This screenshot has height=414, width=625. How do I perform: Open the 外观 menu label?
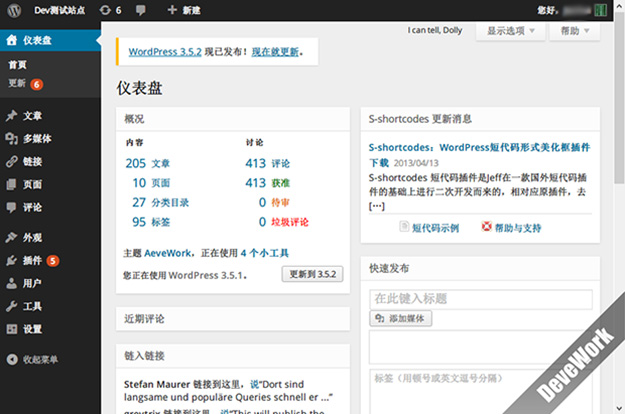tap(32, 238)
